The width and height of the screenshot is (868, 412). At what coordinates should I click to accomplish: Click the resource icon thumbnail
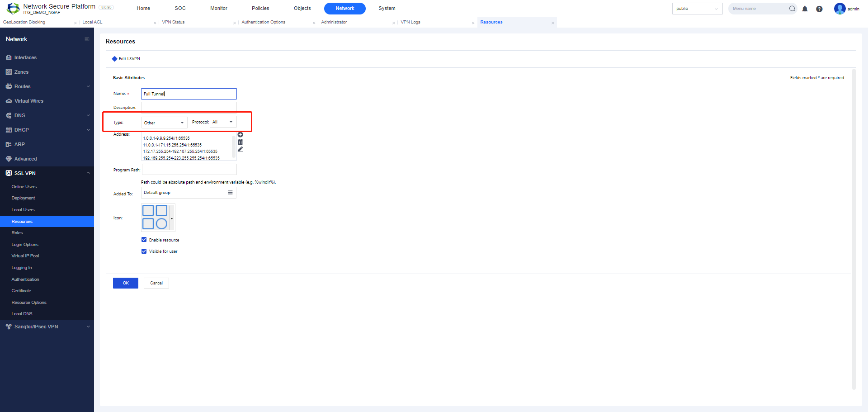point(155,217)
